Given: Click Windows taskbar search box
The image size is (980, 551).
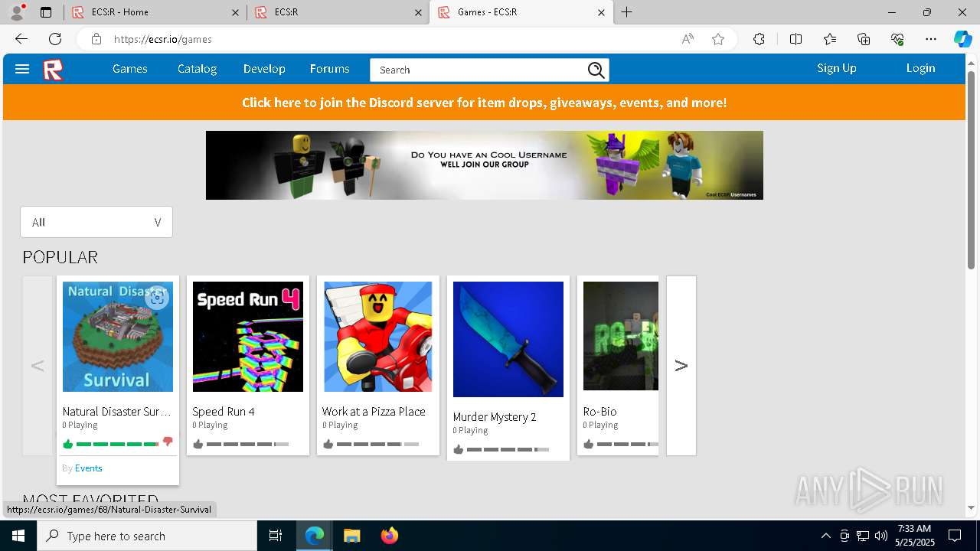Looking at the screenshot, I should [x=147, y=536].
